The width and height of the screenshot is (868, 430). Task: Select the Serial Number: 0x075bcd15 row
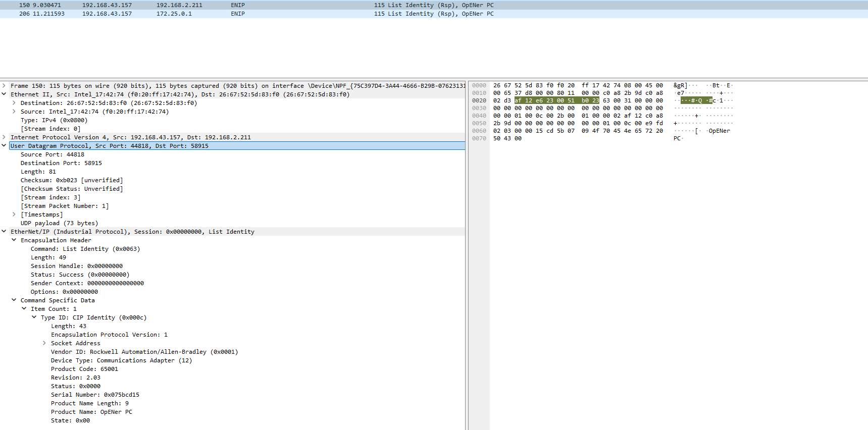[x=95, y=395]
